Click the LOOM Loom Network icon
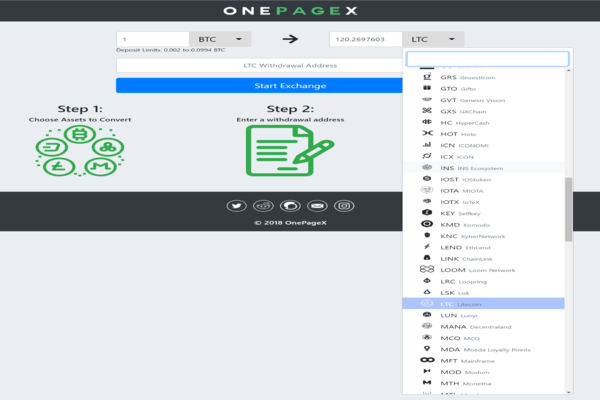This screenshot has width=600, height=400. [x=427, y=269]
